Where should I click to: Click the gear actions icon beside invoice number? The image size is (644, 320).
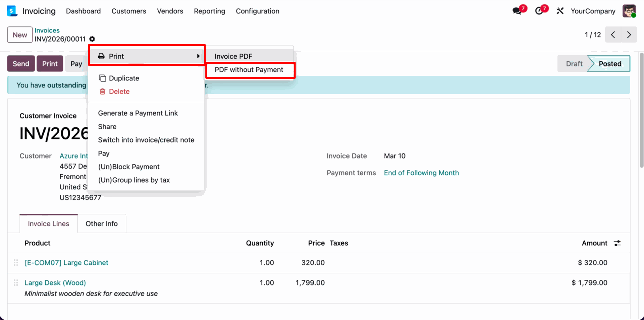click(92, 39)
